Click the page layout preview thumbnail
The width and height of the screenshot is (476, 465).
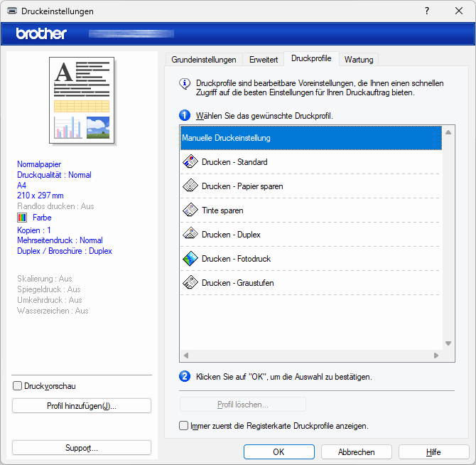82,100
